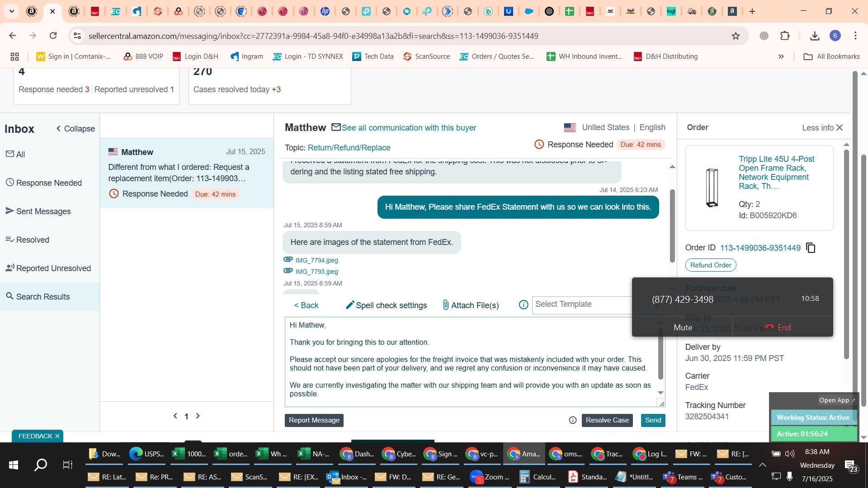Click info icon beside Select Template
Image resolution: width=868 pixels, height=488 pixels.
[x=524, y=305]
